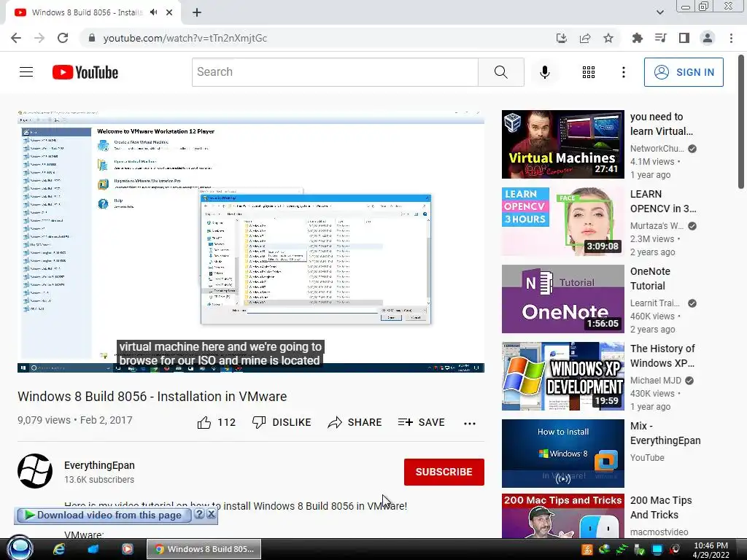747x560 pixels.
Task: Open the browser extensions puzzle icon
Action: pyautogui.click(x=638, y=38)
